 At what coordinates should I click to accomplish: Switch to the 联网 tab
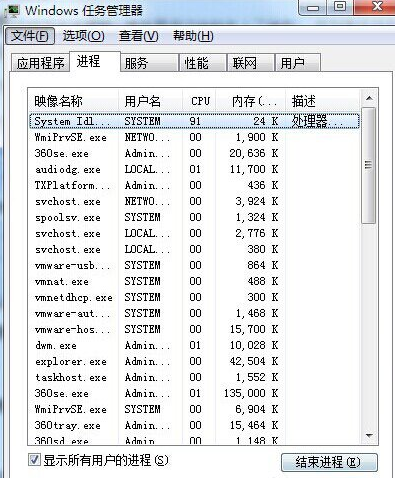(x=250, y=63)
